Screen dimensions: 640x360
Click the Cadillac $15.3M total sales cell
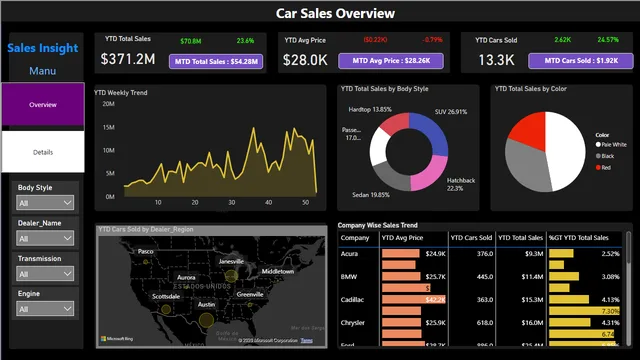coord(534,300)
